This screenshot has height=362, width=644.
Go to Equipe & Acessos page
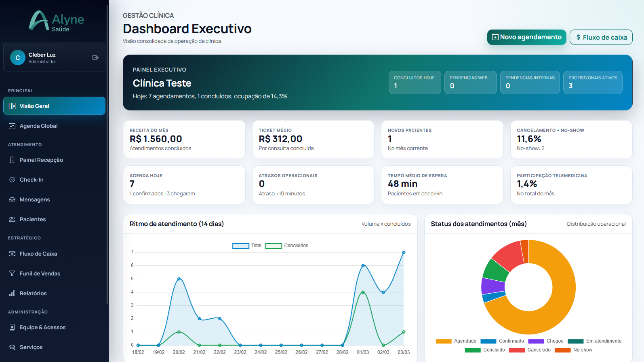pos(42,327)
